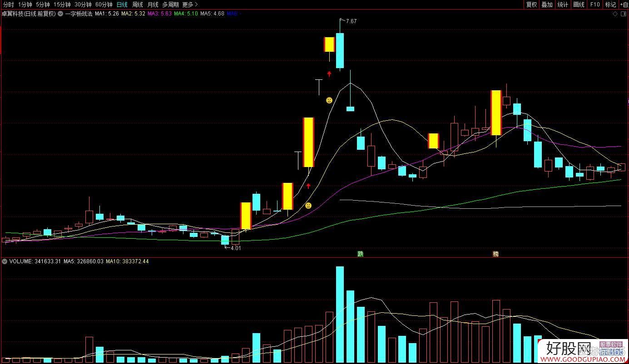The height and width of the screenshot is (364, 629).
Task: Click the MA2: 5.32 value label
Action: coord(133,14)
